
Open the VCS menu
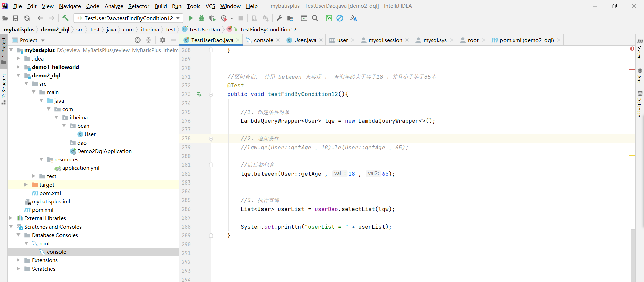tap(210, 6)
